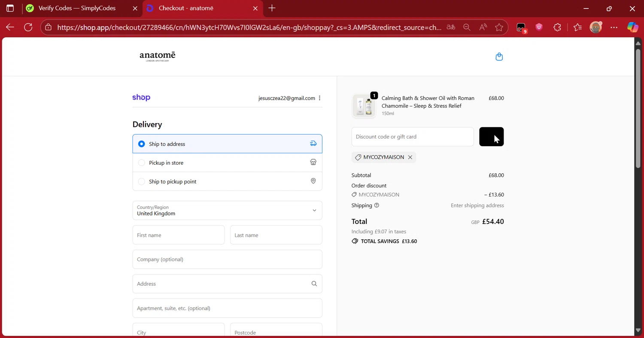
Task: Click the Address input field
Action: pyautogui.click(x=227, y=284)
